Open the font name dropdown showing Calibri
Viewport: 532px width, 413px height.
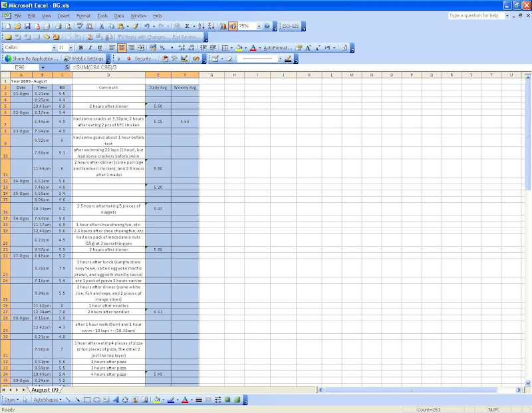click(x=54, y=48)
